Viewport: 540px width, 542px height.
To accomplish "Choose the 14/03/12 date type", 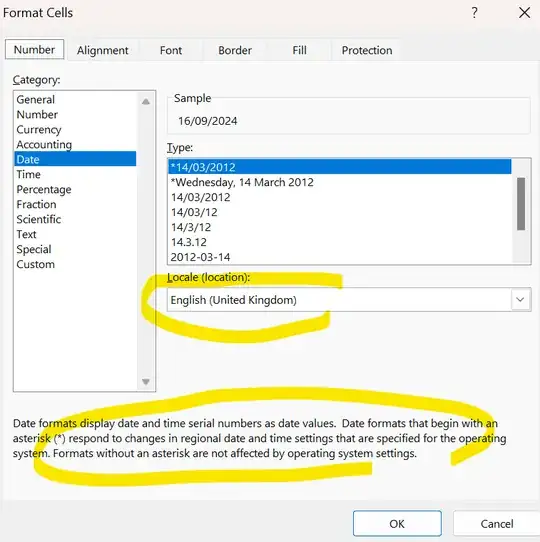I will [x=340, y=212].
